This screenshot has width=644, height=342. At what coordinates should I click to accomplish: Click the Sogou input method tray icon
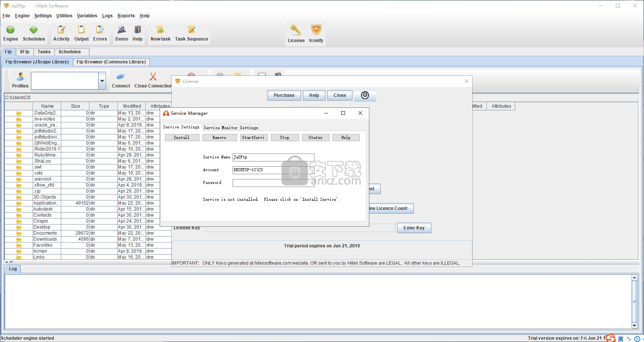[x=611, y=338]
